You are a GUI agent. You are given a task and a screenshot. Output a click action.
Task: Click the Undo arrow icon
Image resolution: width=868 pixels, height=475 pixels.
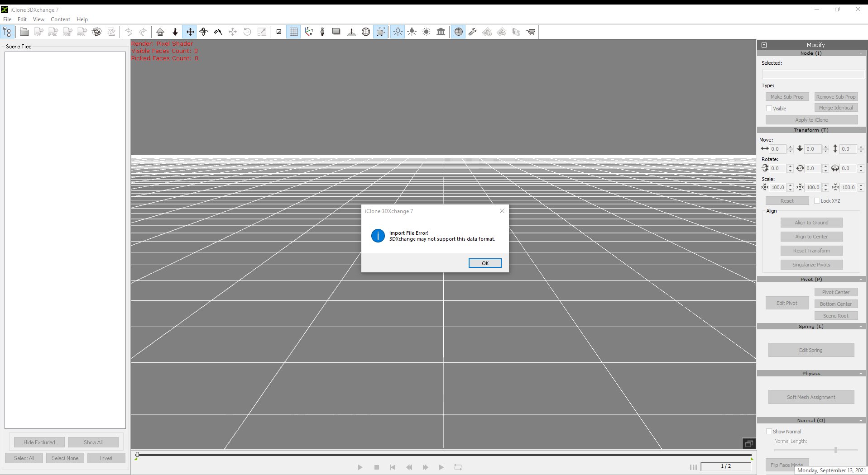pyautogui.click(x=129, y=32)
